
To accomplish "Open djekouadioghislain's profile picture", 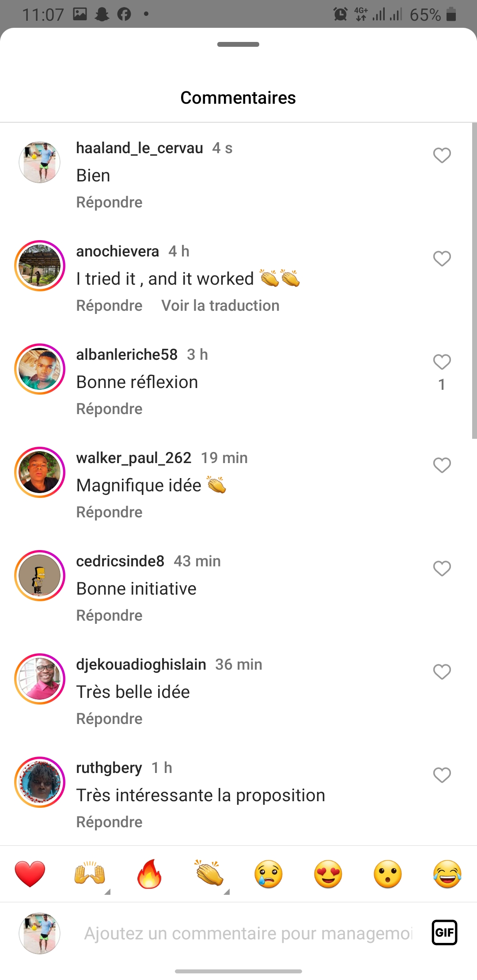I will pos(40,679).
